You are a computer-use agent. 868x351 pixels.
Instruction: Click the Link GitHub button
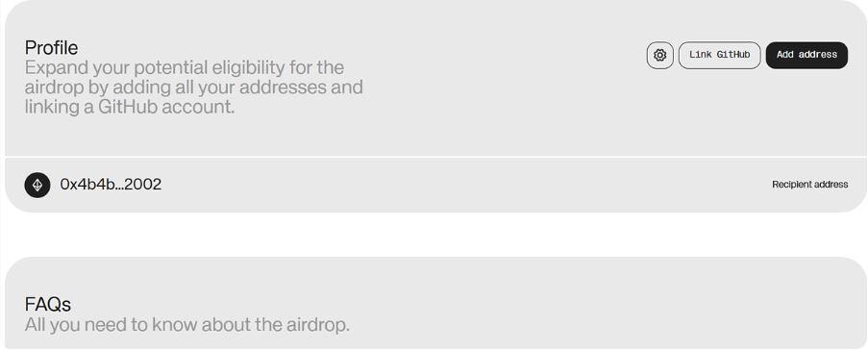719,56
